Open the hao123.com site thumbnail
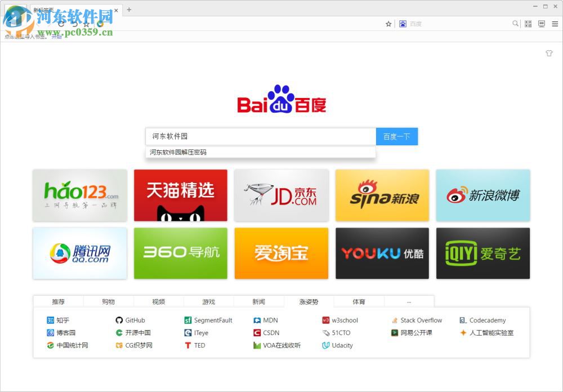The width and height of the screenshot is (563, 392). pyautogui.click(x=80, y=195)
